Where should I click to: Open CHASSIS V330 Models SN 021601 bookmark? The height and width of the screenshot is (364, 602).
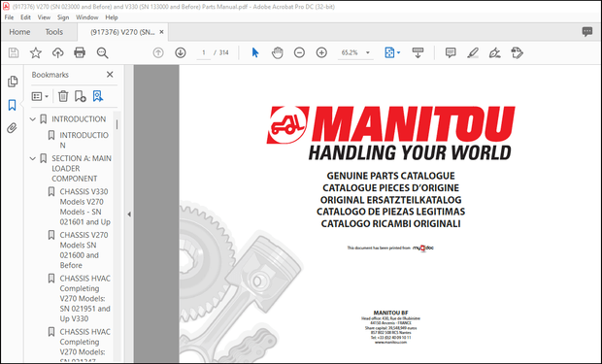[84, 207]
